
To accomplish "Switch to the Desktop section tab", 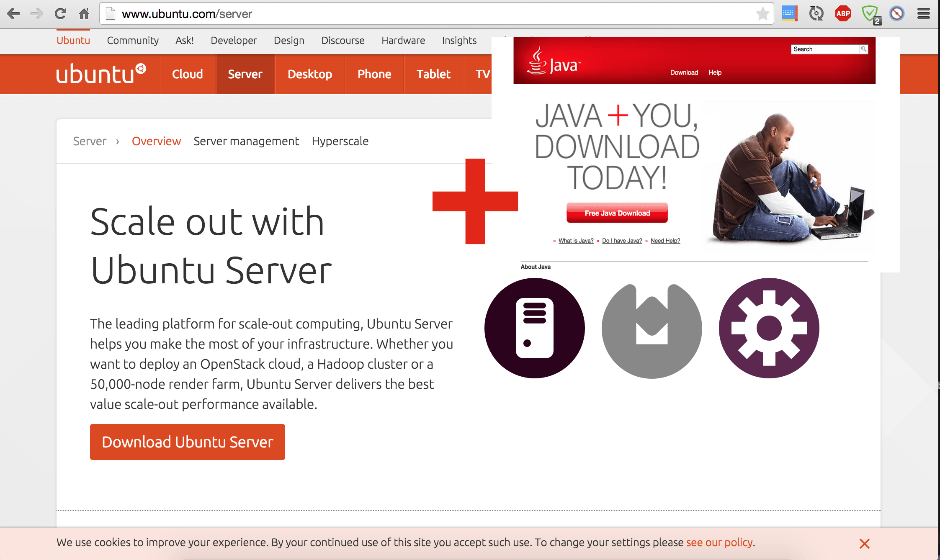I will coord(310,74).
